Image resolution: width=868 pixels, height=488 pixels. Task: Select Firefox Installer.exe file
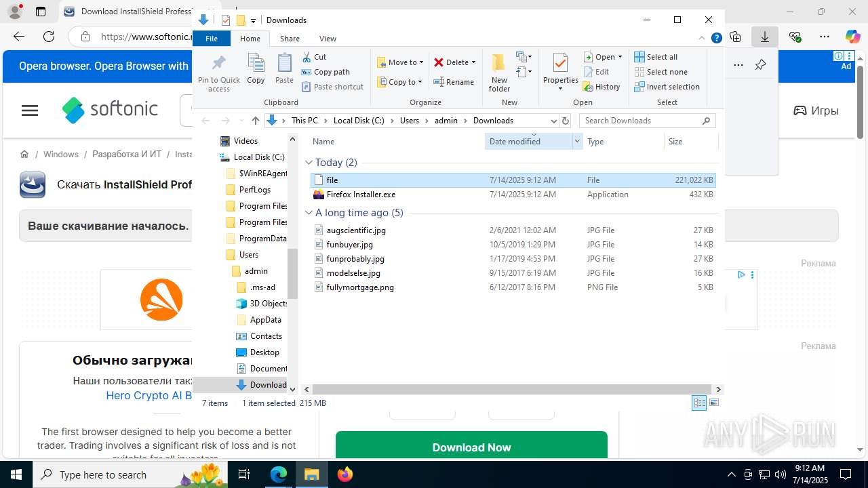coord(512,195)
